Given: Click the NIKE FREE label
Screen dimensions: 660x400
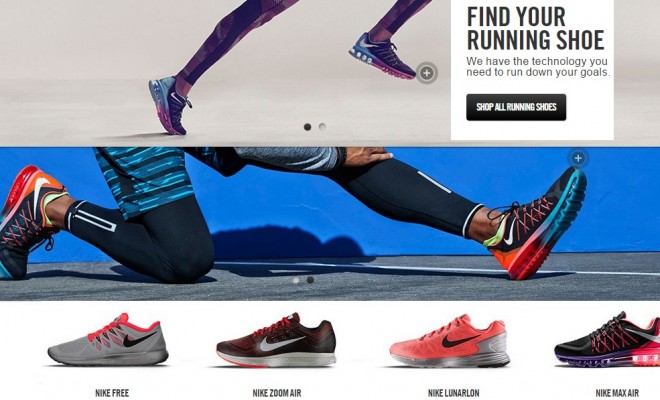Looking at the screenshot, I should tap(112, 393).
